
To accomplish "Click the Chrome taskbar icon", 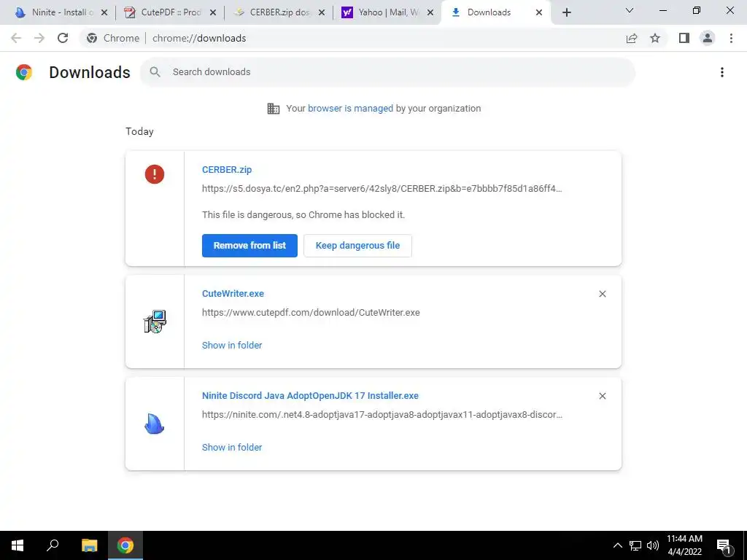I will (x=125, y=545).
